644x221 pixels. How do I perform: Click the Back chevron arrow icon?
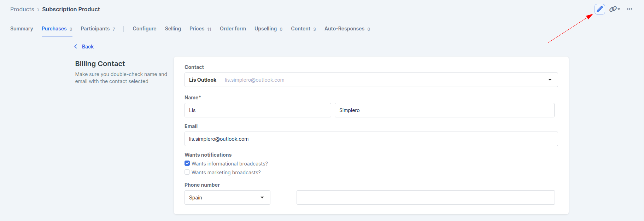click(76, 47)
